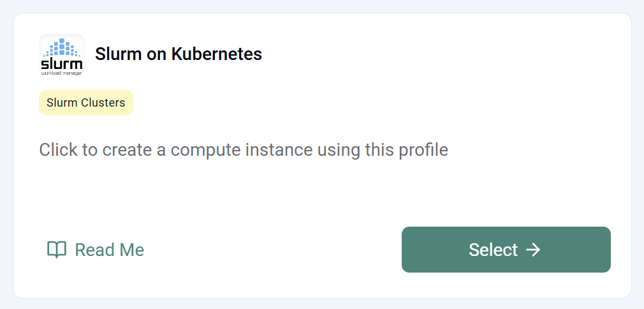Screen dimensions: 644x309
Task: Click the right arrow in Select button
Action: point(533,250)
